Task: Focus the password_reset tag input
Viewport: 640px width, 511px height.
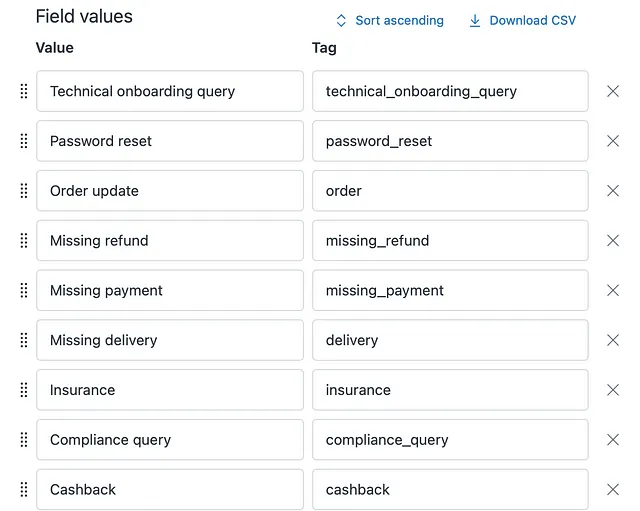Action: [450, 141]
